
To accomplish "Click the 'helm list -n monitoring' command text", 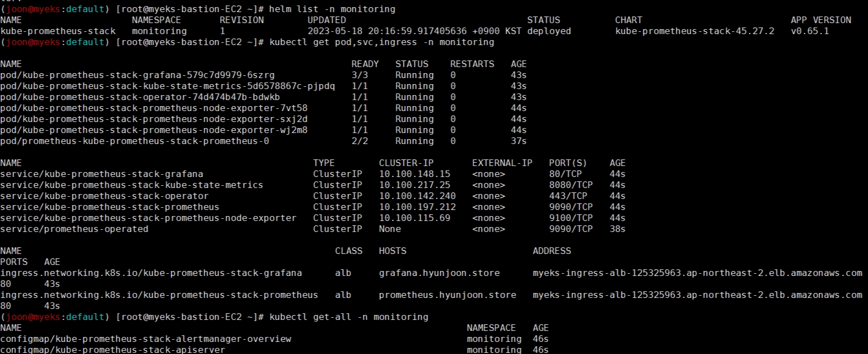I will [x=332, y=9].
